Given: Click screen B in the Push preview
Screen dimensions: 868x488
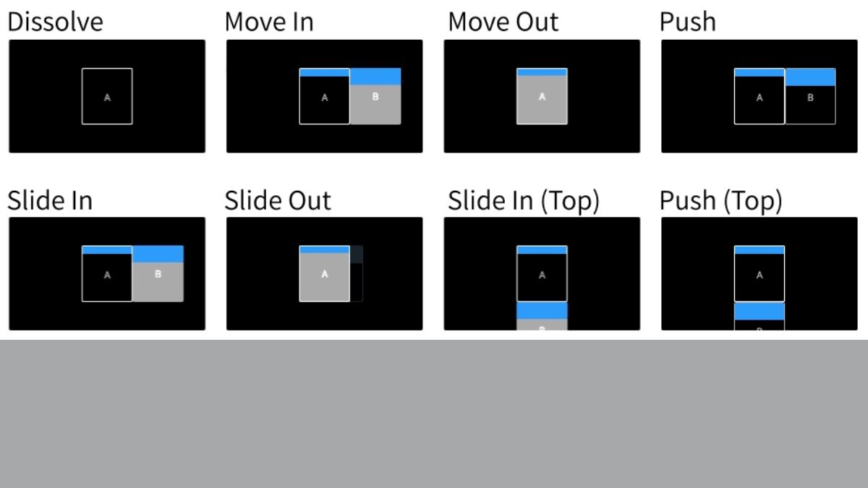Looking at the screenshot, I should [810, 96].
